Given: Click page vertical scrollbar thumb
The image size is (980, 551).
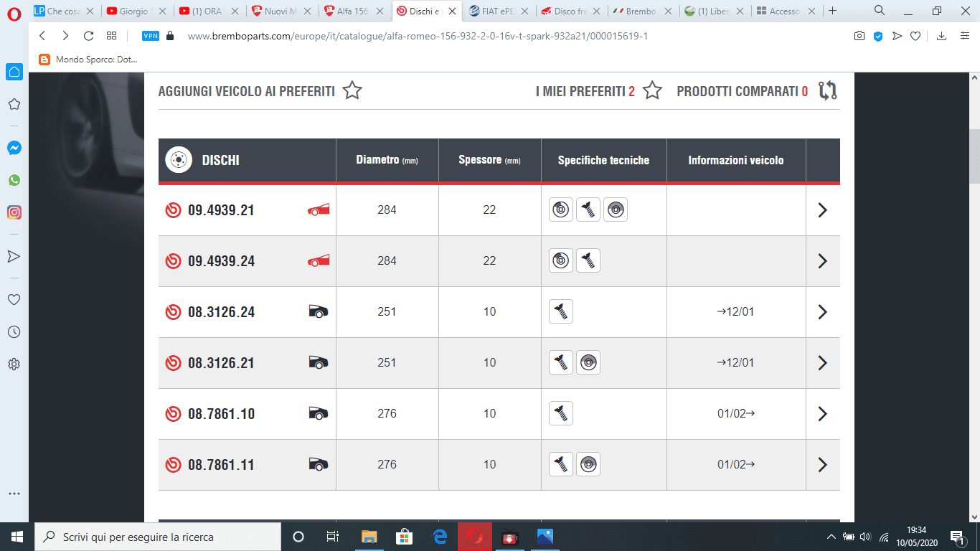Looking at the screenshot, I should [974, 157].
